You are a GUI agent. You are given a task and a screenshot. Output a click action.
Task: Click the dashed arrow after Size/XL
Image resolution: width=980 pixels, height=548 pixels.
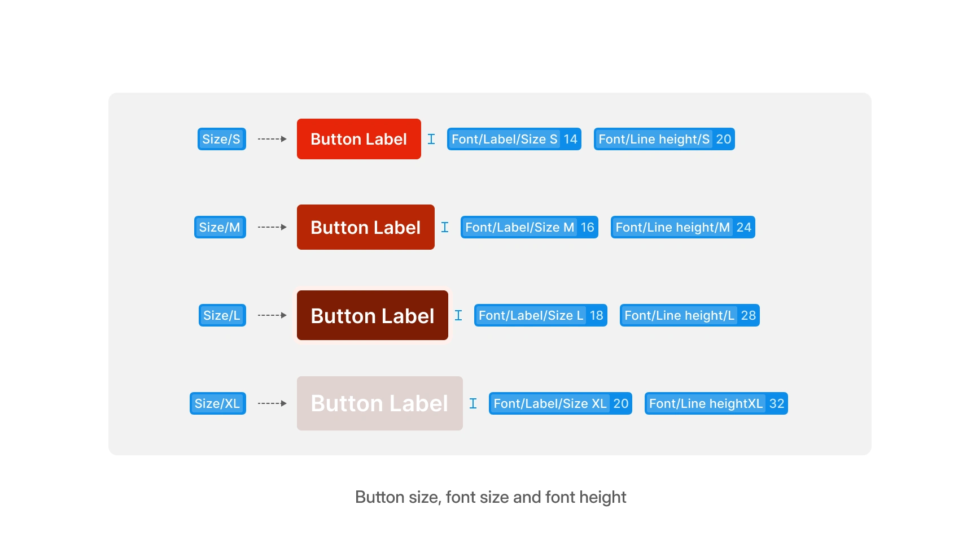[x=272, y=403]
